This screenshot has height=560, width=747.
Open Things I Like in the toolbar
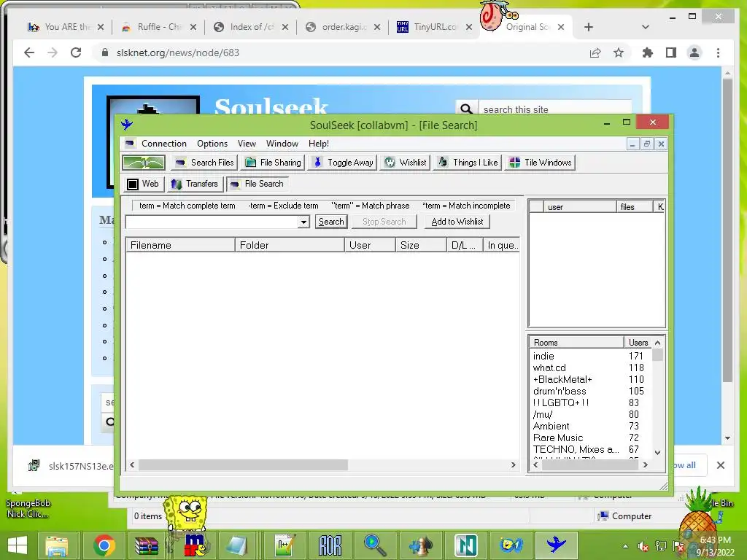468,163
